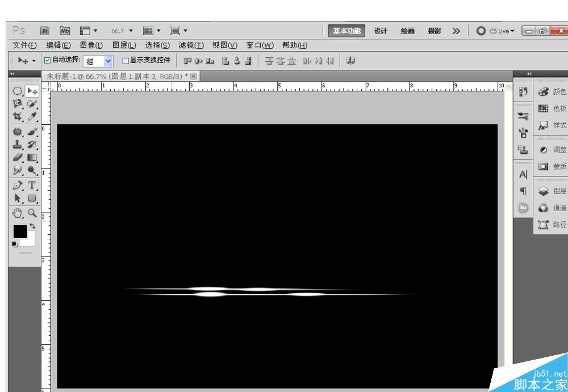The image size is (568, 392).
Task: Switch to the 设计 workspace
Action: (381, 31)
